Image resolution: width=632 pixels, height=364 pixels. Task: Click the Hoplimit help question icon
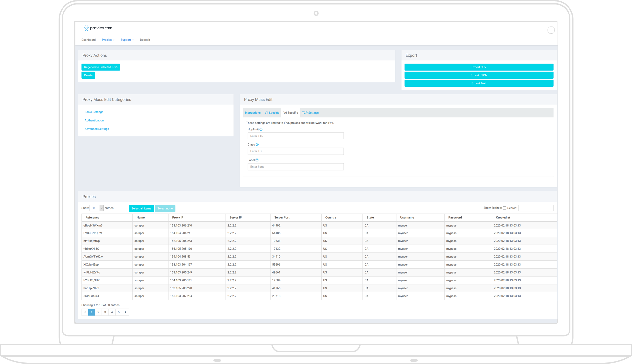pyautogui.click(x=261, y=129)
